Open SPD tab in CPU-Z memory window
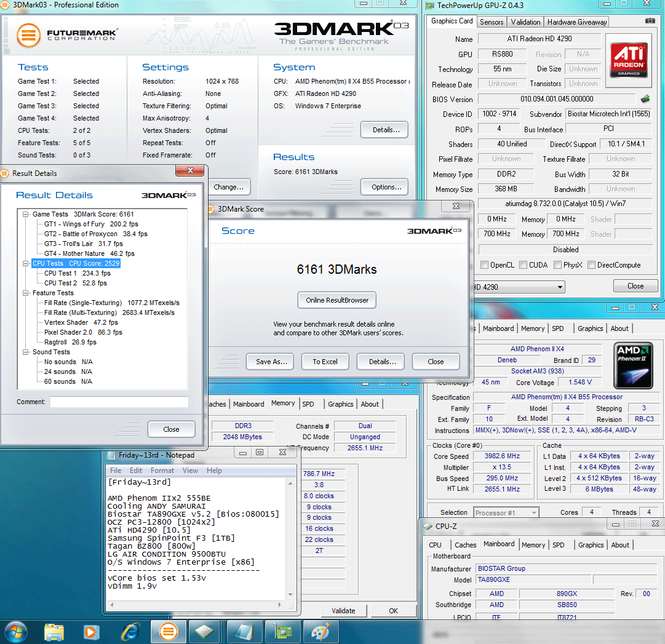Viewport: 665px width, 644px height. (308, 405)
